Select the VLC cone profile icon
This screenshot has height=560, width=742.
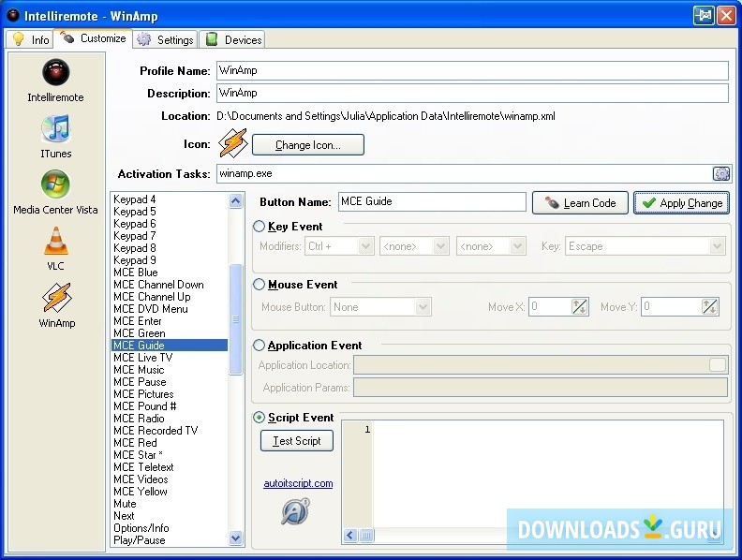(56, 241)
